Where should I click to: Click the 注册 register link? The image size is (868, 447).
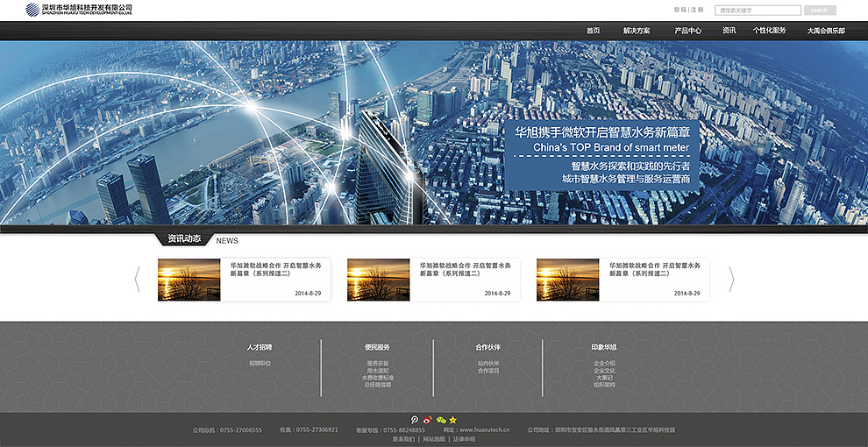[x=697, y=10]
